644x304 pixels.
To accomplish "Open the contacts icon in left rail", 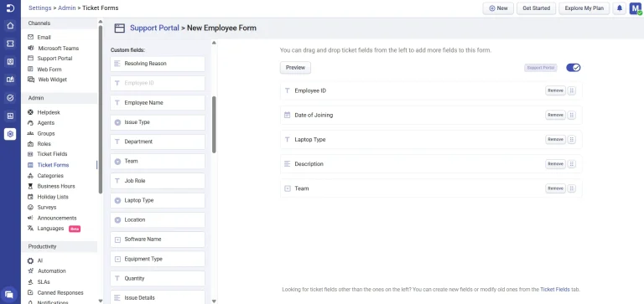I will point(10,61).
